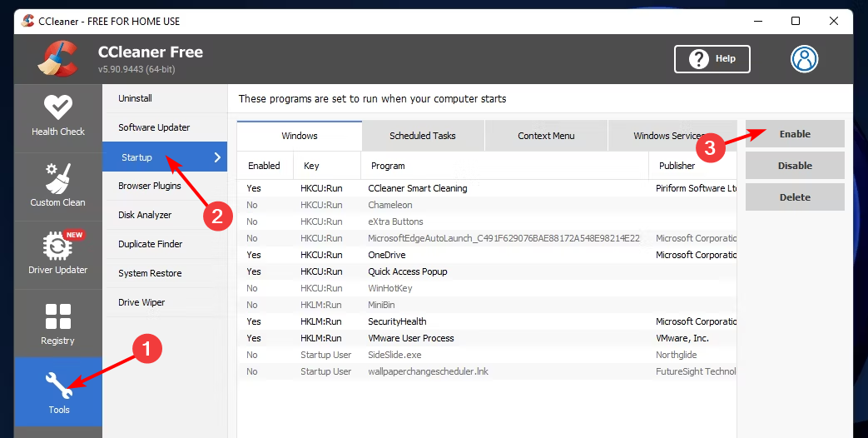Select the Quick Access Popup entry

487,271
